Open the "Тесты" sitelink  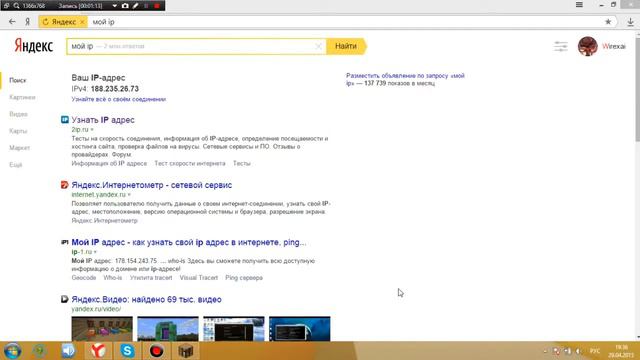242,163
